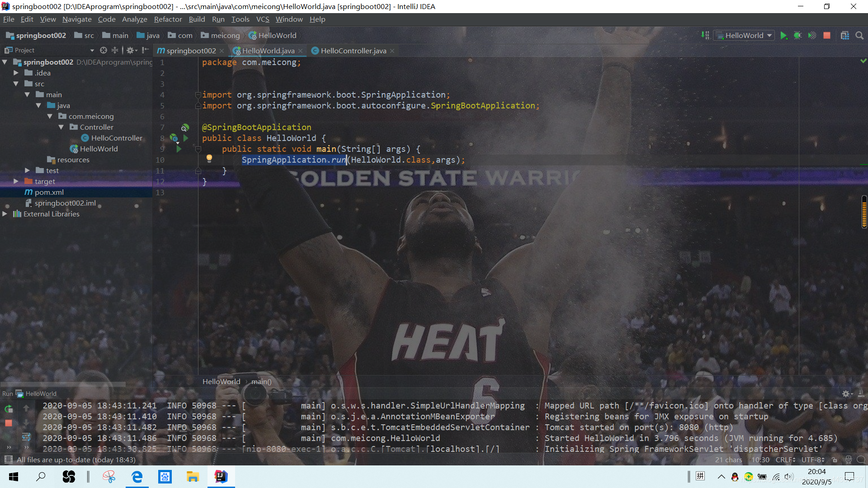Image resolution: width=868 pixels, height=488 pixels.
Task: Close the HelloController.java tab
Action: tap(392, 51)
